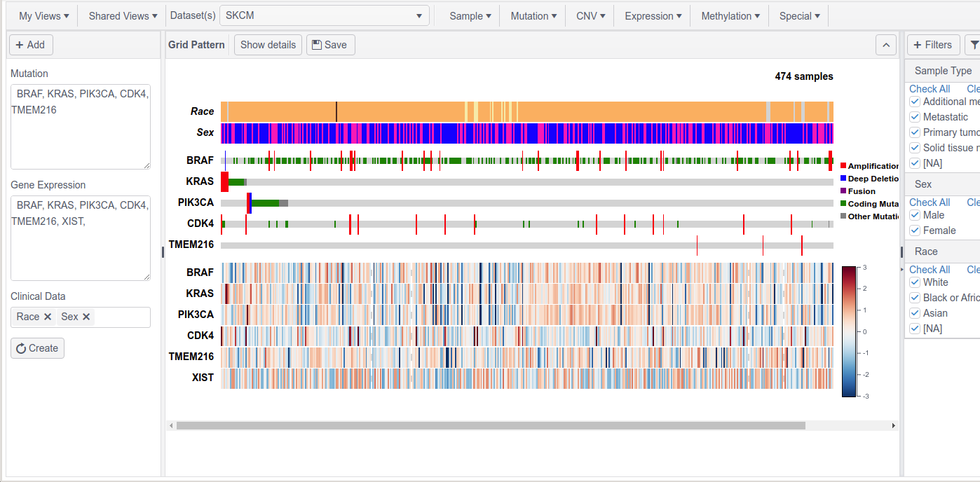
Task: Open the Mutation menu
Action: 533,15
